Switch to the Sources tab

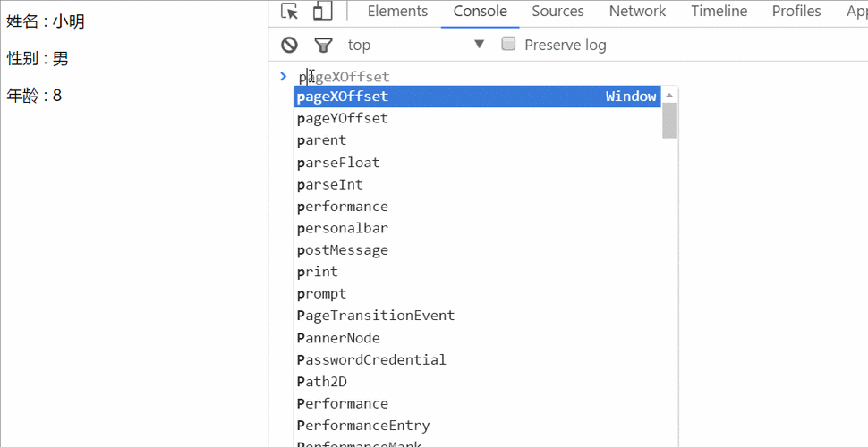pyautogui.click(x=557, y=12)
